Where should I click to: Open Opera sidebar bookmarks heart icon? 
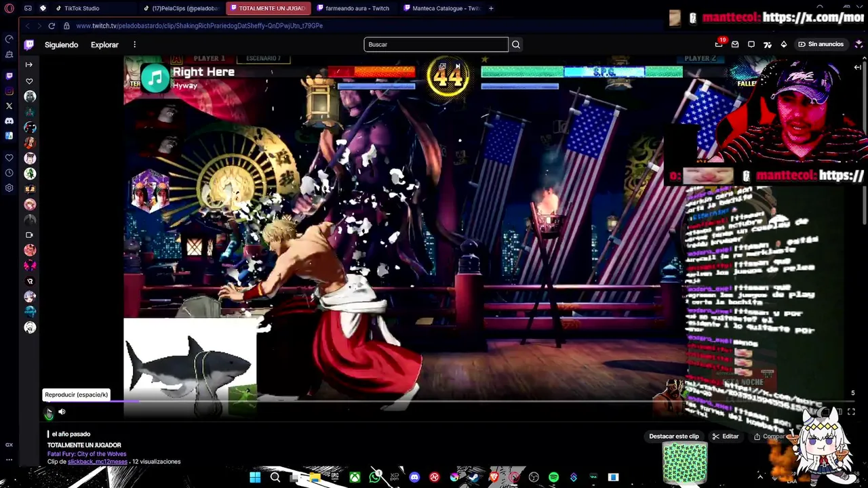pyautogui.click(x=9, y=158)
